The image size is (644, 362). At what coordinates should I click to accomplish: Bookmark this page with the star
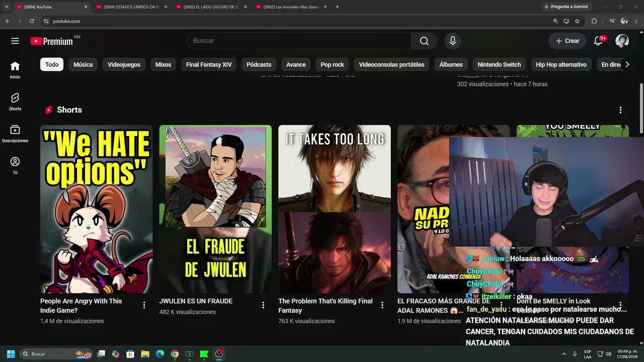(577, 21)
